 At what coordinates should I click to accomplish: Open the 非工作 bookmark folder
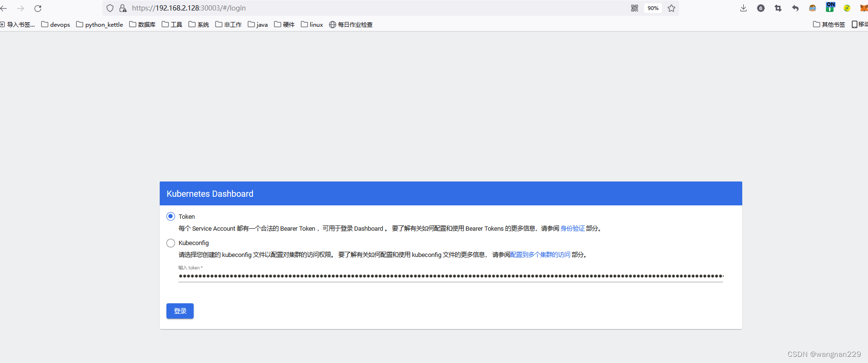(x=229, y=24)
